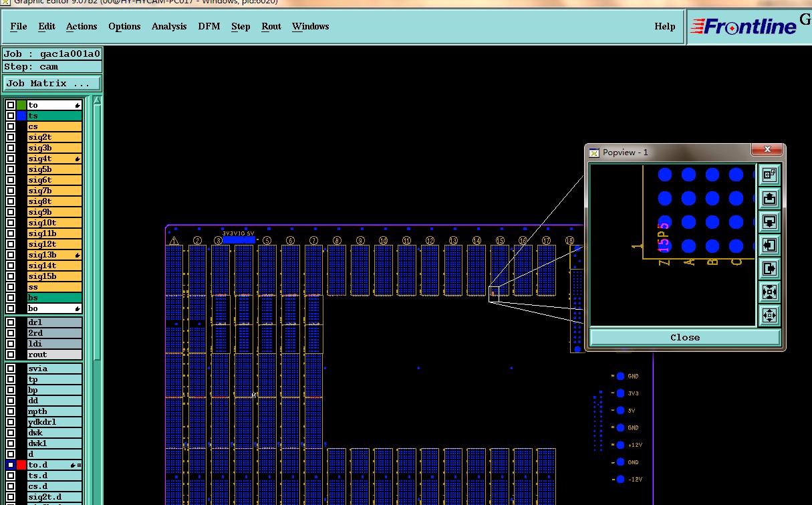Select the sig10t layer name

[54, 223]
